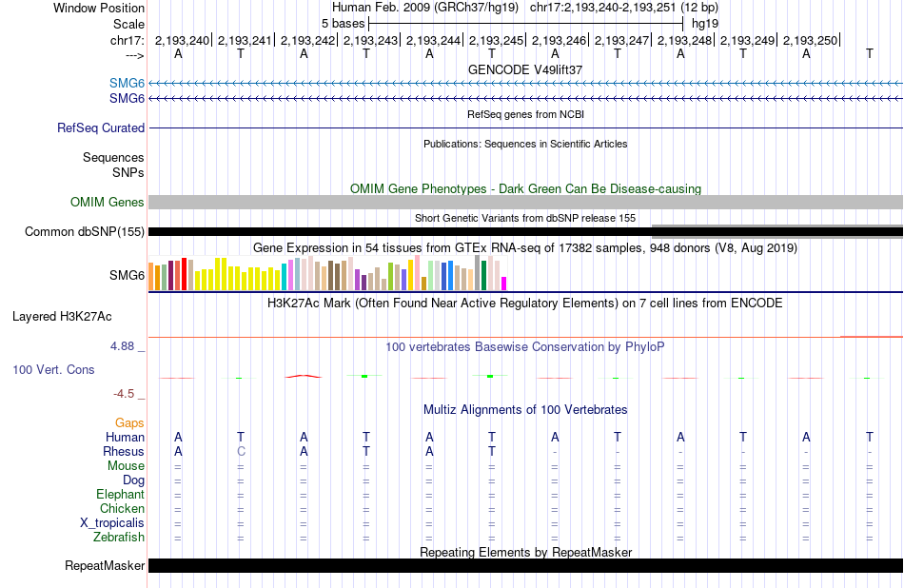Click the Gaps row label

(129, 423)
